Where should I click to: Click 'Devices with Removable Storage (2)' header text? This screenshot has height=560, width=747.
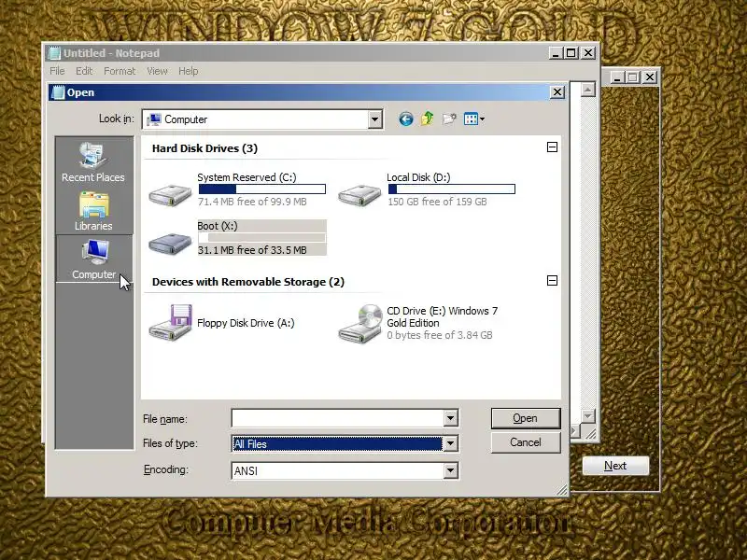pos(248,282)
